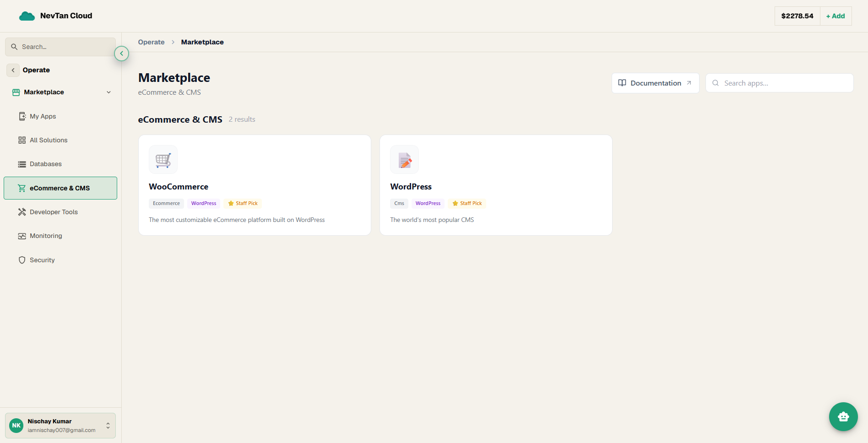Click the Staff Pick badge on WooCommerce
Image resolution: width=868 pixels, height=443 pixels.
pos(243,203)
